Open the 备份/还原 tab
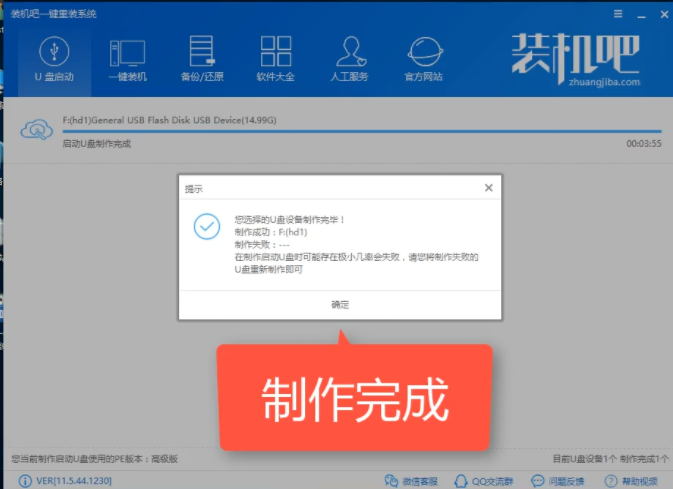Viewport: 673px width, 489px height. 202,60
